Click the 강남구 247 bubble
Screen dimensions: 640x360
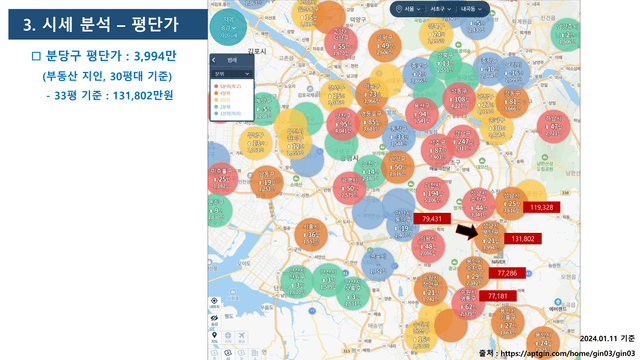(x=462, y=142)
